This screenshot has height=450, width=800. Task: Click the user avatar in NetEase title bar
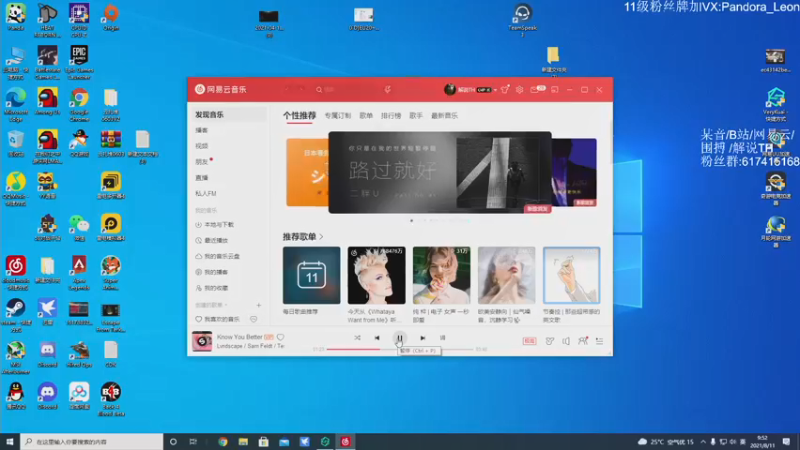point(449,89)
